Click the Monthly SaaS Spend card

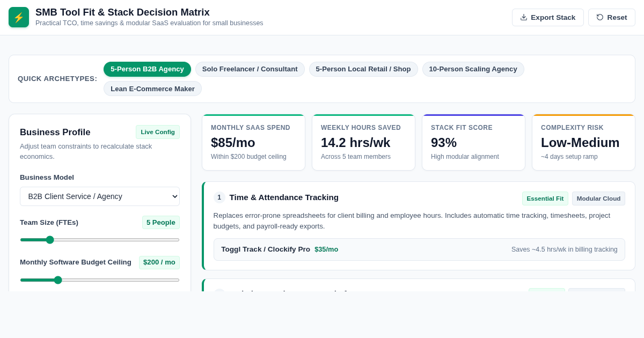(x=253, y=142)
